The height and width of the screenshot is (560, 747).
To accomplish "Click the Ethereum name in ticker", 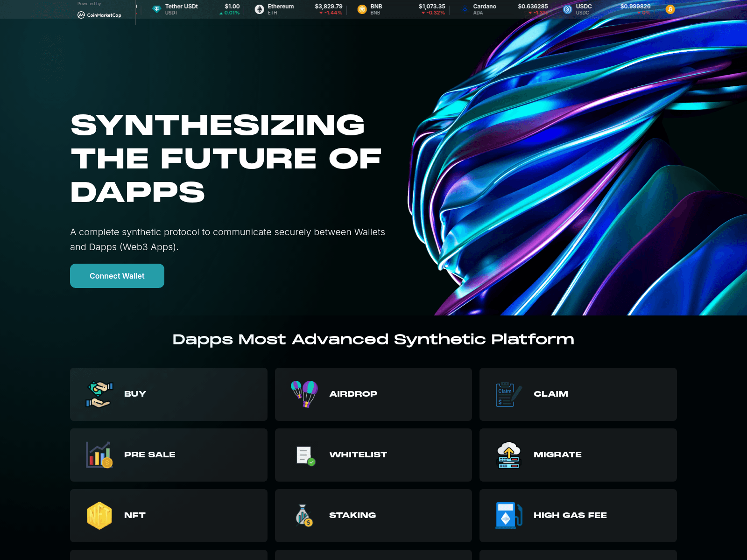I will click(x=281, y=7).
